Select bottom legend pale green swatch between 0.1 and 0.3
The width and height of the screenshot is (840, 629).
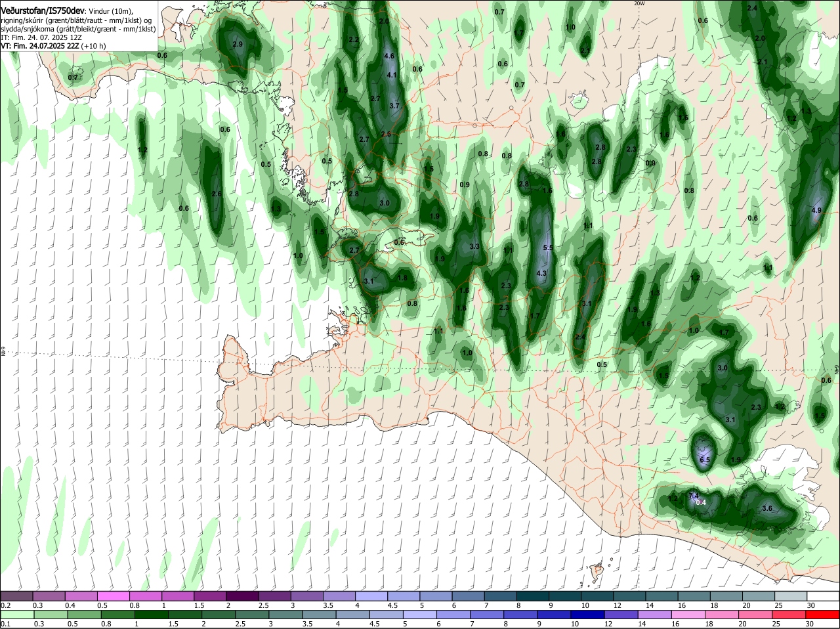coord(18,615)
